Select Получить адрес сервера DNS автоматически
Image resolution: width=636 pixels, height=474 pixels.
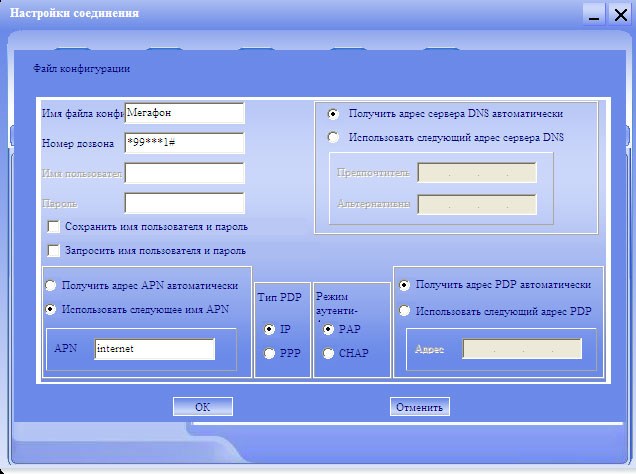pos(333,114)
